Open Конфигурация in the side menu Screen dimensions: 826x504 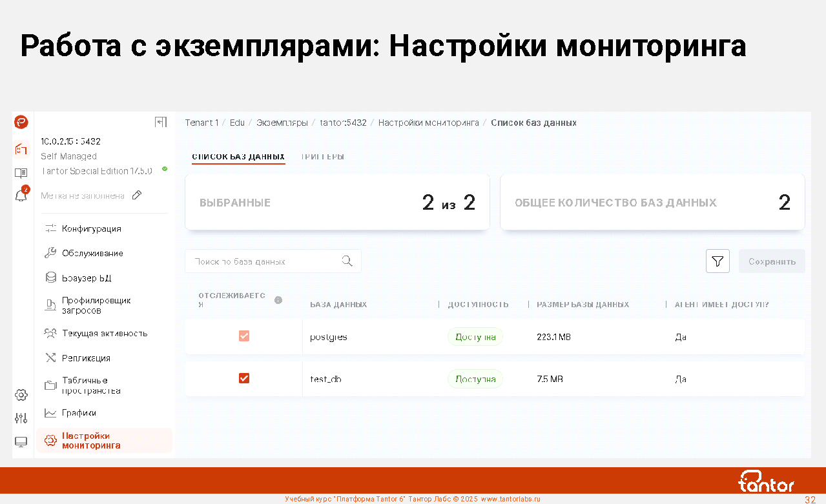tap(91, 228)
